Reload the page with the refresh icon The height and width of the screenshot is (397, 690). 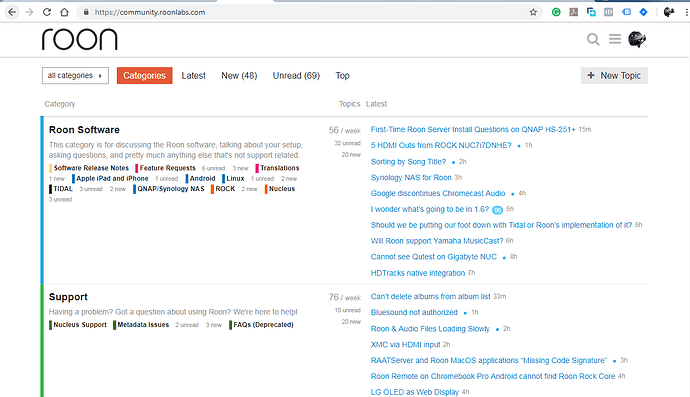pyautogui.click(x=47, y=12)
